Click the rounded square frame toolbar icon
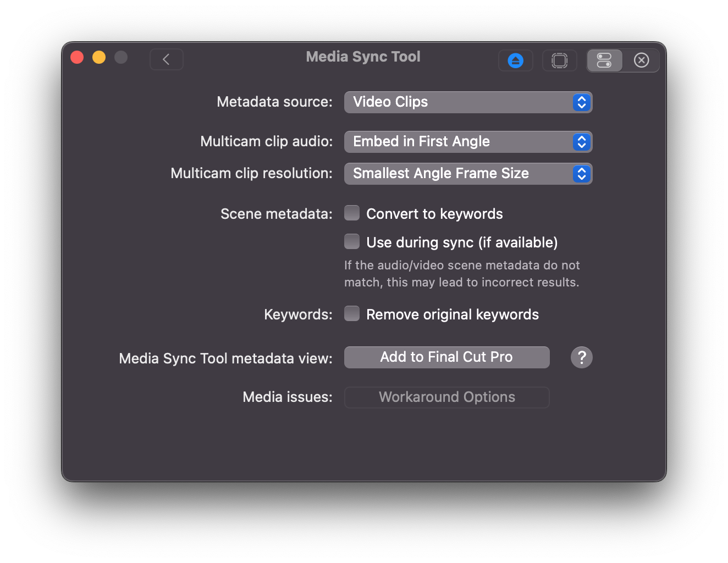This screenshot has width=728, height=563. pos(559,60)
